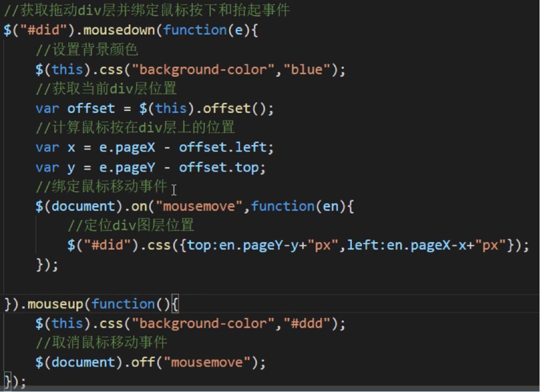Click "mousemove" string in the .off( line
The image size is (540, 392).
click(208, 363)
